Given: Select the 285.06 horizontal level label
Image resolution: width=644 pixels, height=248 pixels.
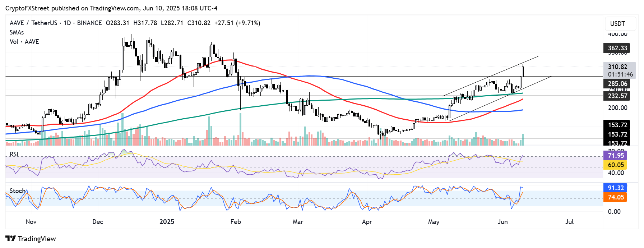Looking at the screenshot, I should tap(617, 84).
